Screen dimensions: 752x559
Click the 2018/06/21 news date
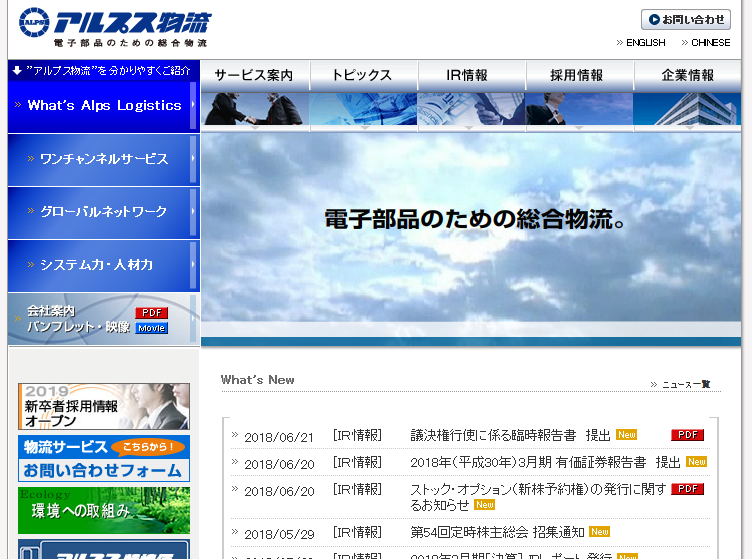click(x=279, y=437)
